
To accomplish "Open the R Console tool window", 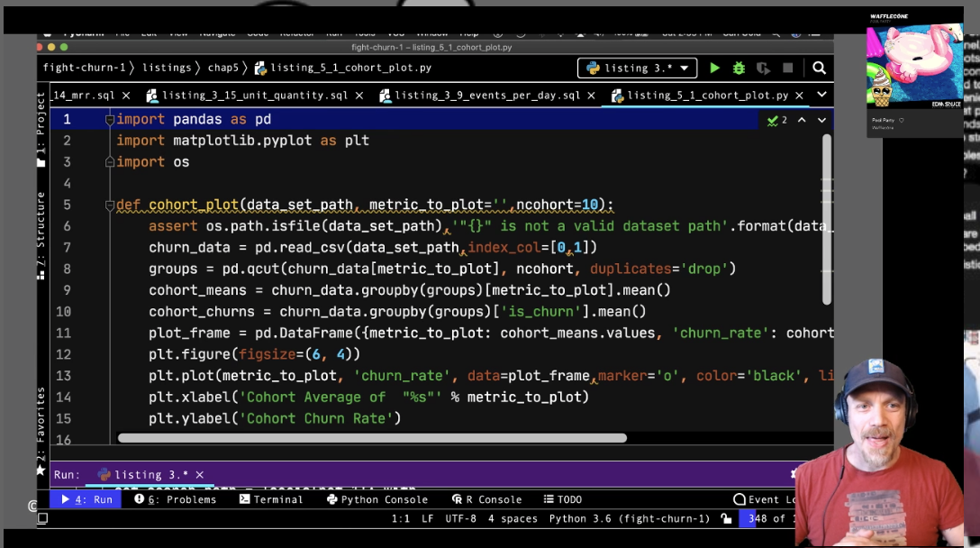I will point(487,499).
